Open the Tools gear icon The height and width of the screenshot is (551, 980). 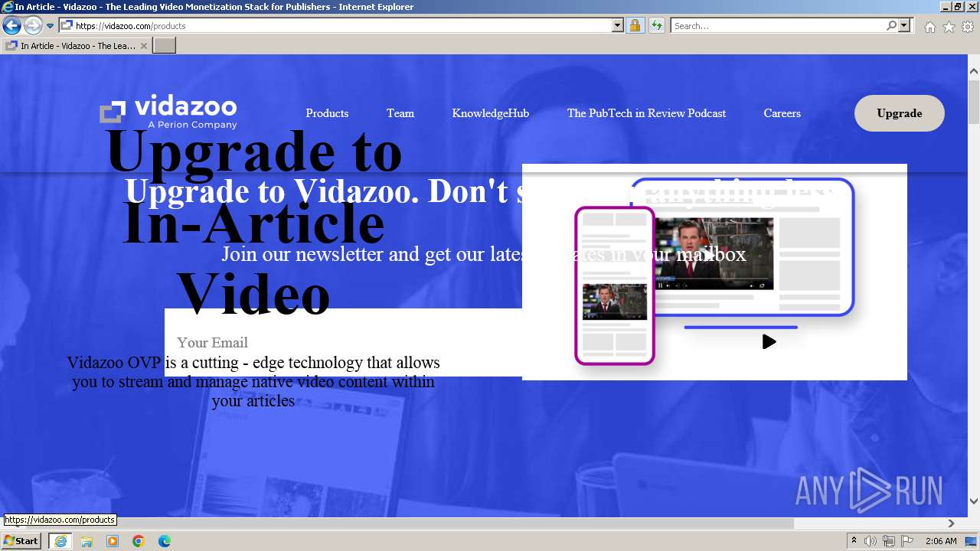pos(968,27)
